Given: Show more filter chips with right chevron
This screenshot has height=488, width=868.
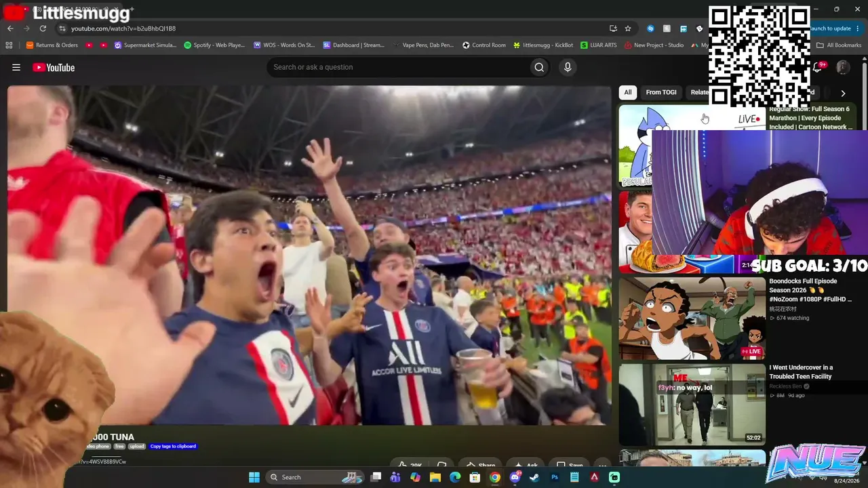Looking at the screenshot, I should coord(843,93).
